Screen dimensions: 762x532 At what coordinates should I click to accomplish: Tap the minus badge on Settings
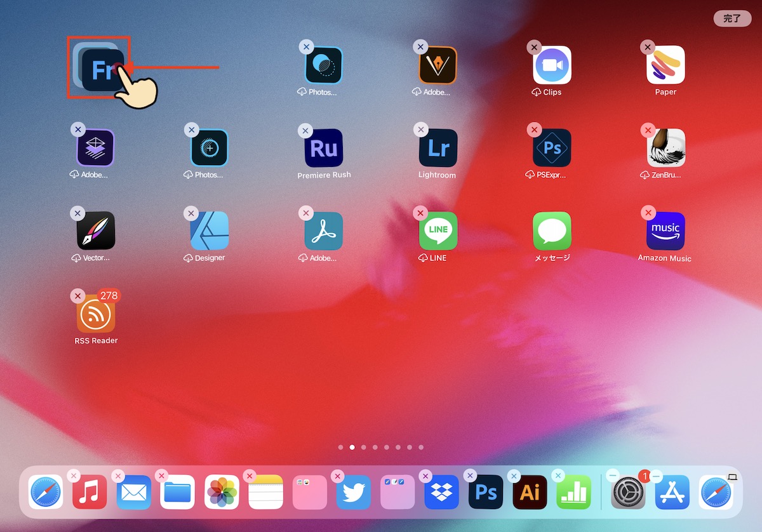coord(612,475)
